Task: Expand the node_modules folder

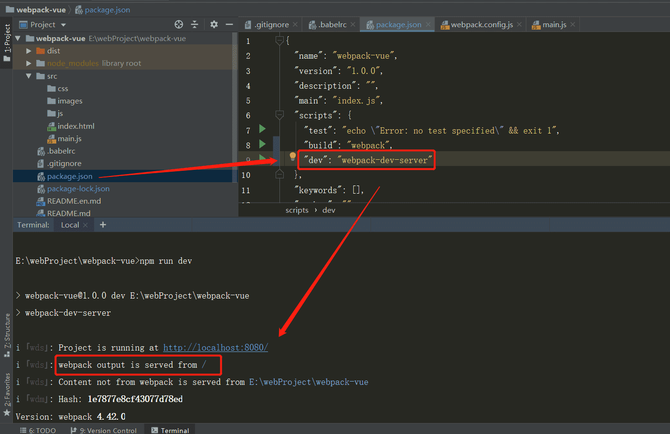Action: click(x=29, y=64)
